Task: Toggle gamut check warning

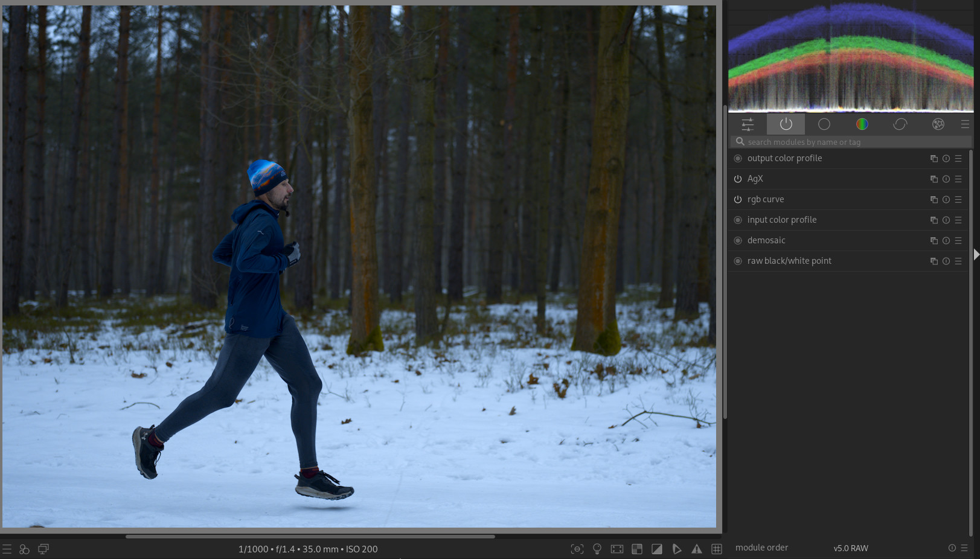Action: click(x=697, y=549)
